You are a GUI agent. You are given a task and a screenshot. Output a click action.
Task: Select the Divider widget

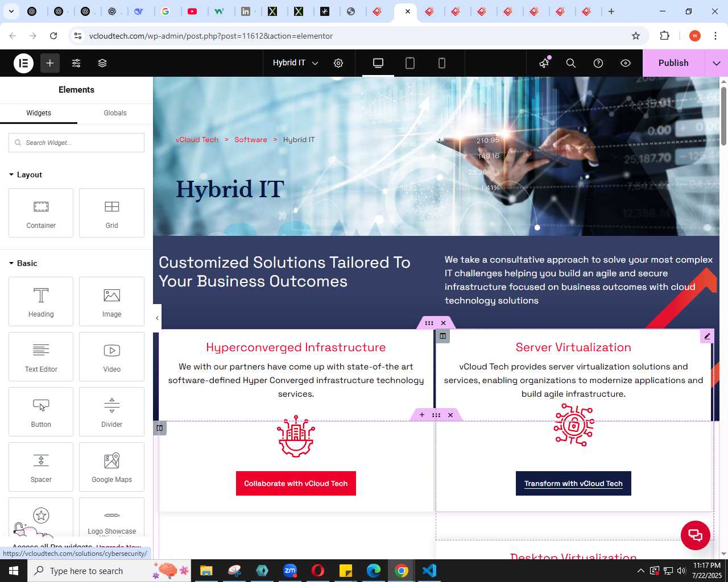click(x=112, y=411)
